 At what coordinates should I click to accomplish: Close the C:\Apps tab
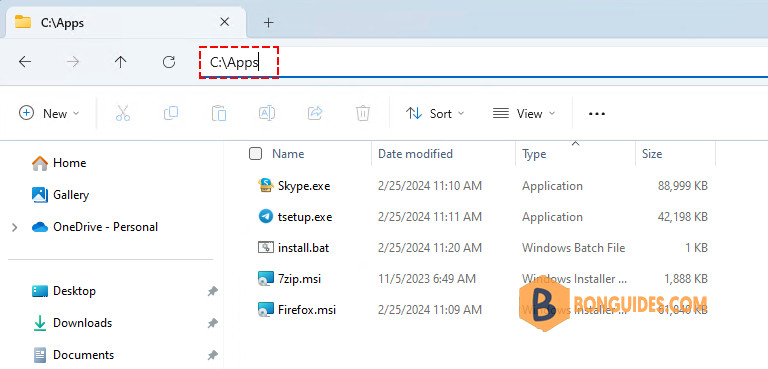click(x=224, y=22)
